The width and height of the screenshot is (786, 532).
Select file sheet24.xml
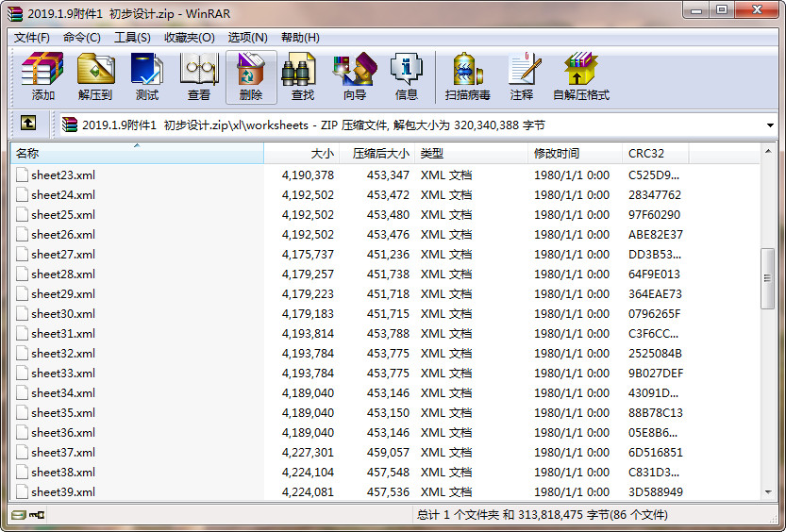coord(63,195)
